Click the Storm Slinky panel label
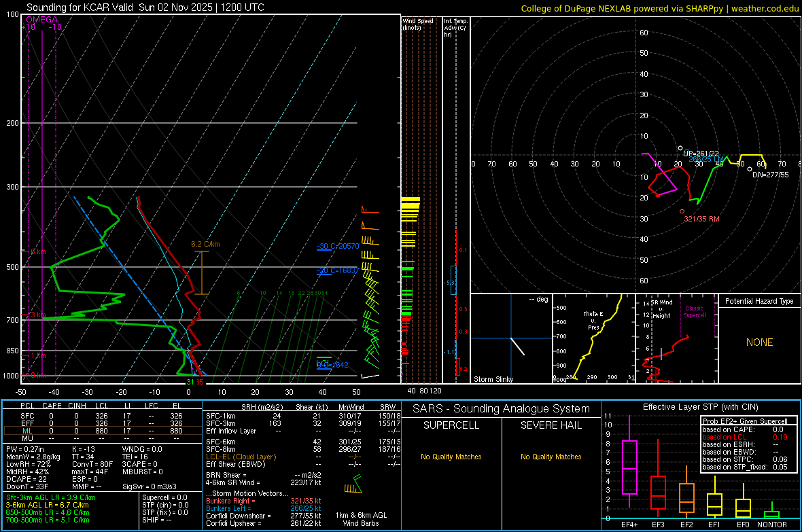Image resolution: width=802 pixels, height=532 pixels. pos(493,379)
